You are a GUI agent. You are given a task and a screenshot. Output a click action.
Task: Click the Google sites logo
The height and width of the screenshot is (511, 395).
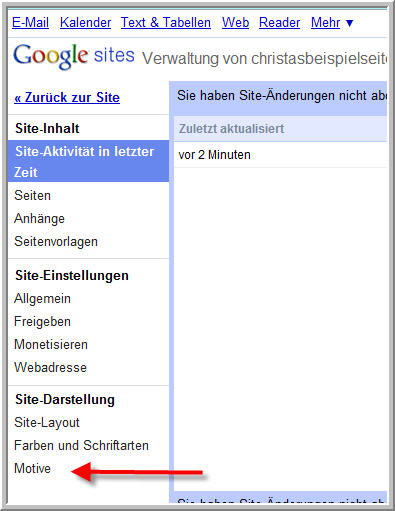(74, 56)
